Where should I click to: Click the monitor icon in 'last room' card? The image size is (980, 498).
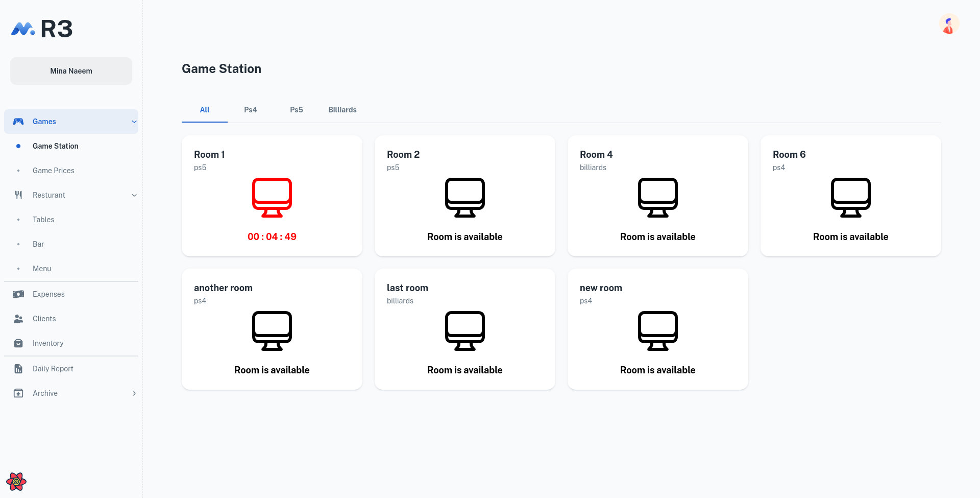464,330
